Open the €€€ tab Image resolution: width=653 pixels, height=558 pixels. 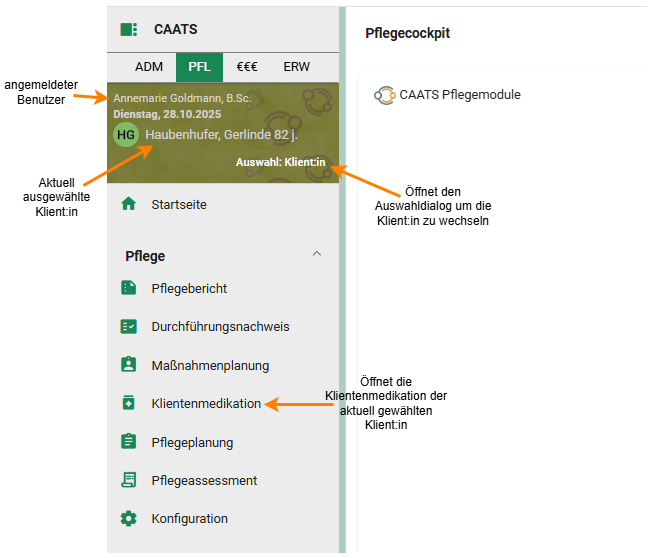247,67
